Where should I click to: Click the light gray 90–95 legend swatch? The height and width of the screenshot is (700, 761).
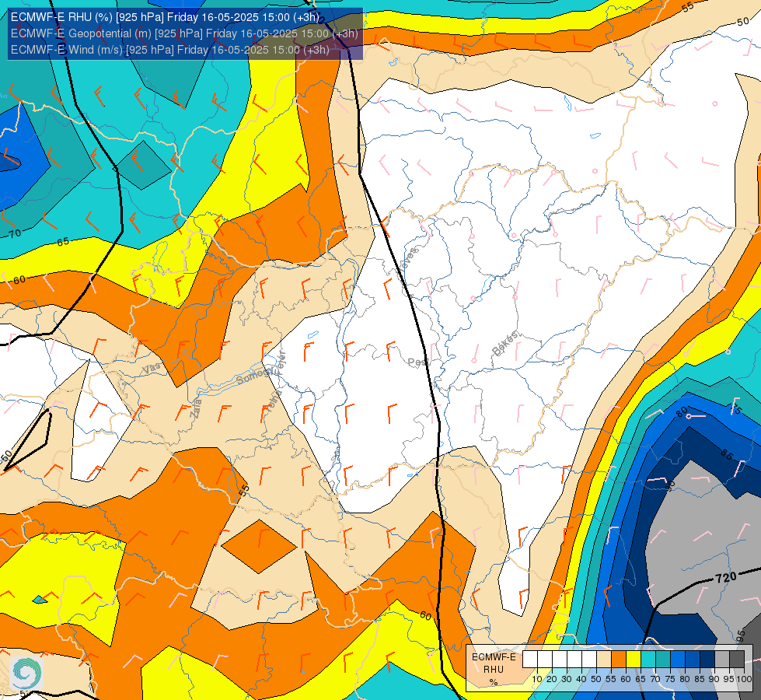722,660
